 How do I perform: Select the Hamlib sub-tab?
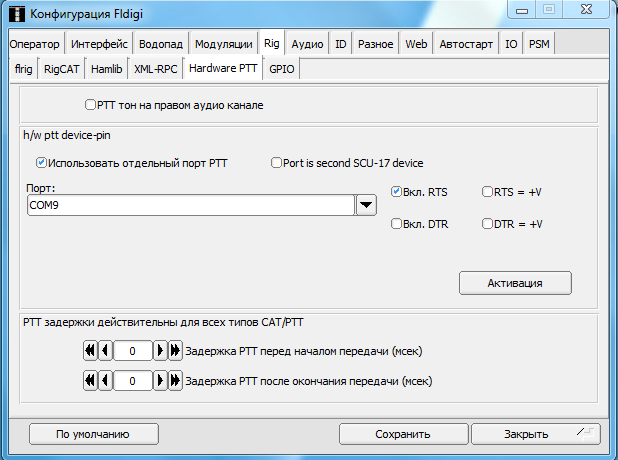[x=106, y=69]
